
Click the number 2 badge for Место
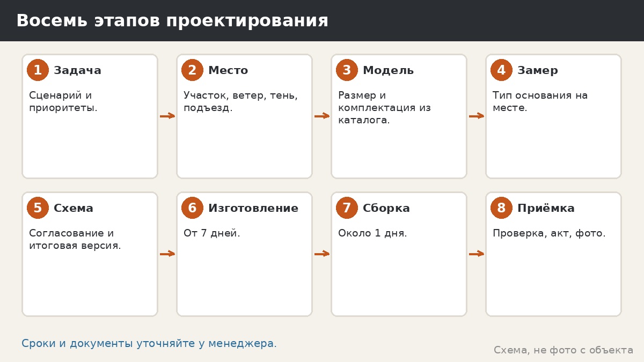tap(192, 70)
